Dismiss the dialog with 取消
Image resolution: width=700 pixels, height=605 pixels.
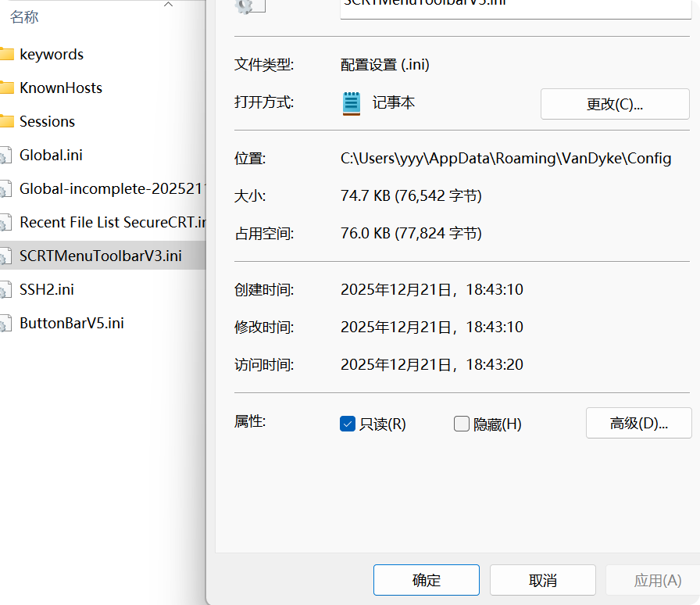point(542,580)
